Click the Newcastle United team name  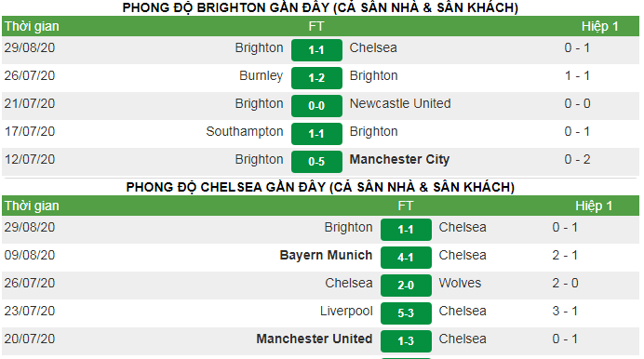[400, 103]
